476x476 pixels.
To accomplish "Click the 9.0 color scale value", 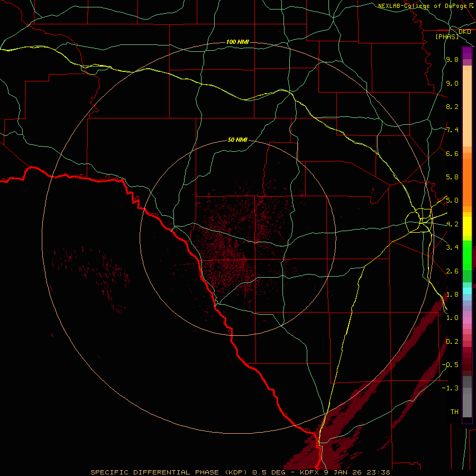I will 452,83.
